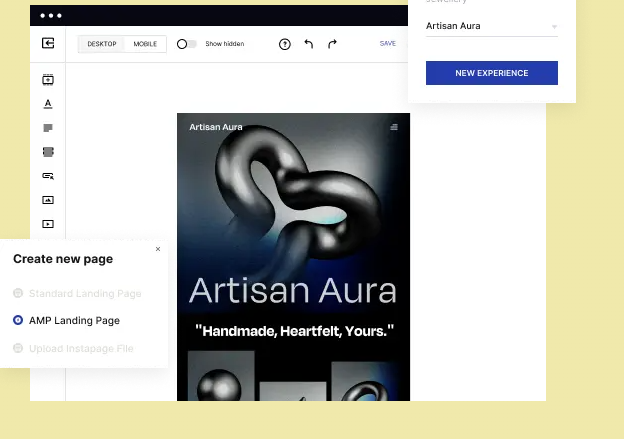Open hamburger menu in page preview
The width and height of the screenshot is (624, 439).
point(394,127)
